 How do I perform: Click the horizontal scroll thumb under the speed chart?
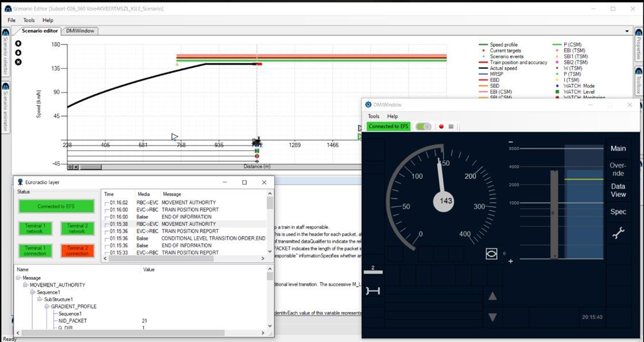click(89, 166)
